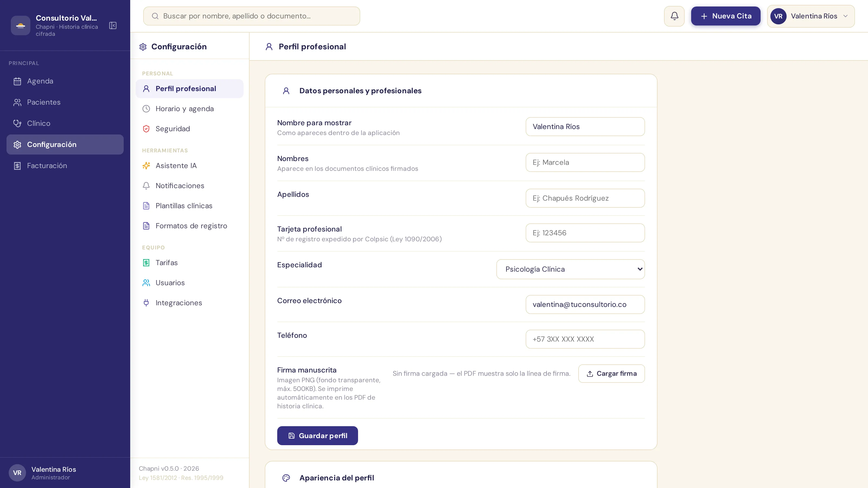Click the Asistente IA sparkle icon
The width and height of the screenshot is (868, 488).
click(x=146, y=166)
